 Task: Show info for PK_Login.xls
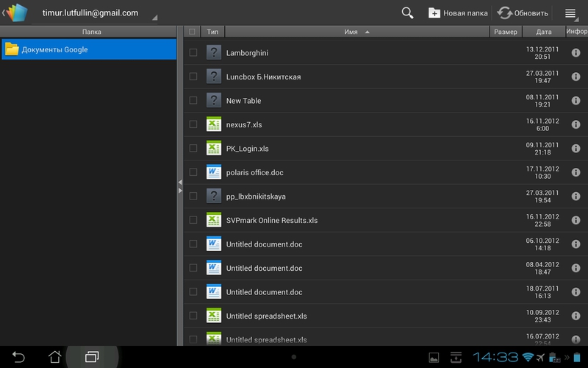(576, 149)
